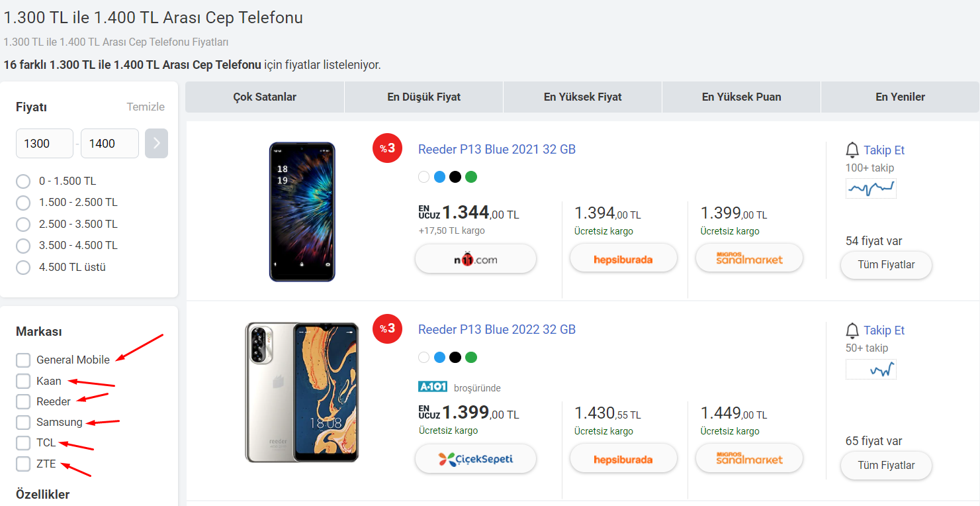
Task: Select the 1.500 - 2.500 TL price range
Action: click(x=23, y=202)
